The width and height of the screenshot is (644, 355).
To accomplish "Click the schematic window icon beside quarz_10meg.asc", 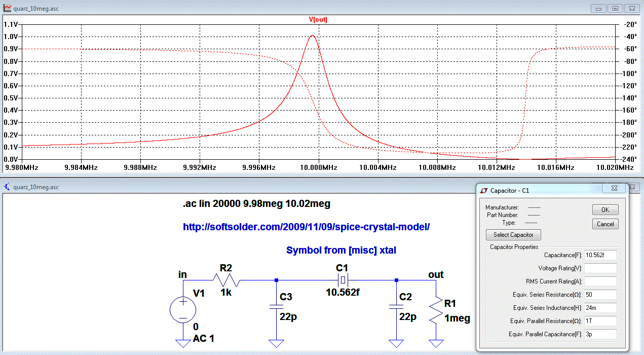I will click(x=7, y=187).
